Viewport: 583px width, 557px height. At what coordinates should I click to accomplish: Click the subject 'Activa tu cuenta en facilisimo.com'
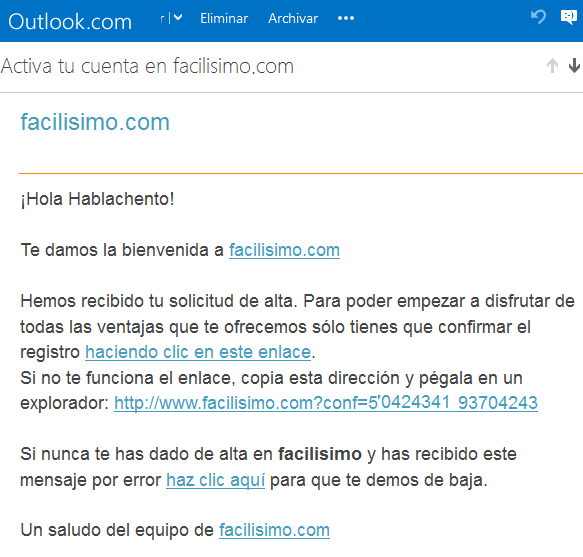click(x=147, y=66)
